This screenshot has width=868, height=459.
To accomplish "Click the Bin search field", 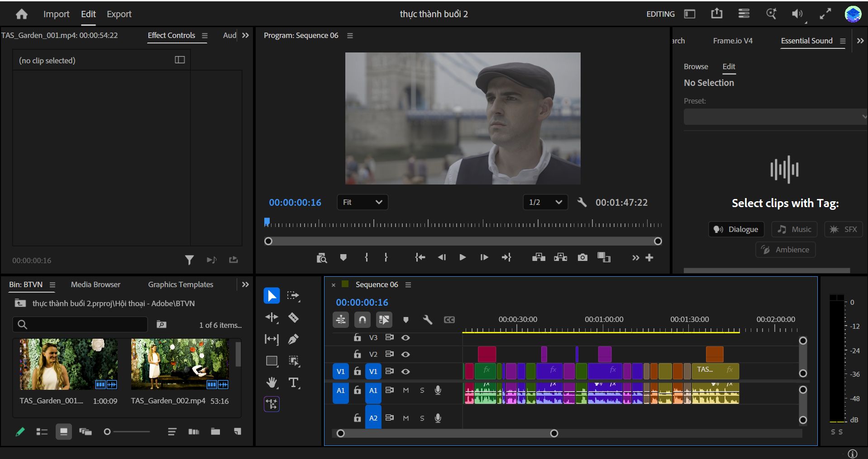I will click(x=80, y=324).
